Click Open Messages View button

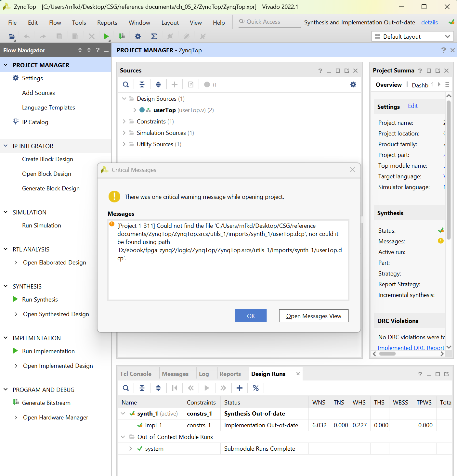(314, 316)
